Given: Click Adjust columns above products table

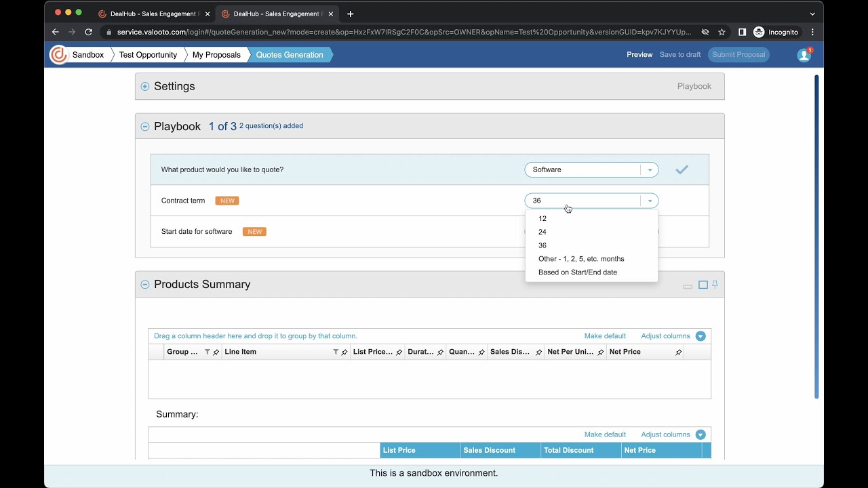Looking at the screenshot, I should point(665,336).
